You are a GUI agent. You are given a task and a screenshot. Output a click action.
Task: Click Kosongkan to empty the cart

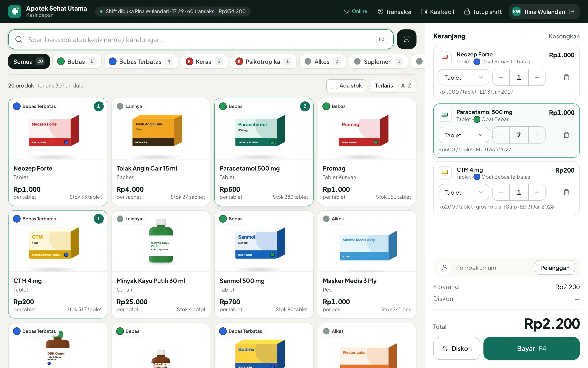tap(564, 36)
